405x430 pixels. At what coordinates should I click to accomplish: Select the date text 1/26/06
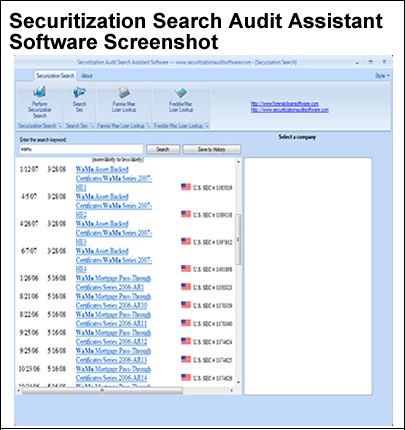point(29,278)
